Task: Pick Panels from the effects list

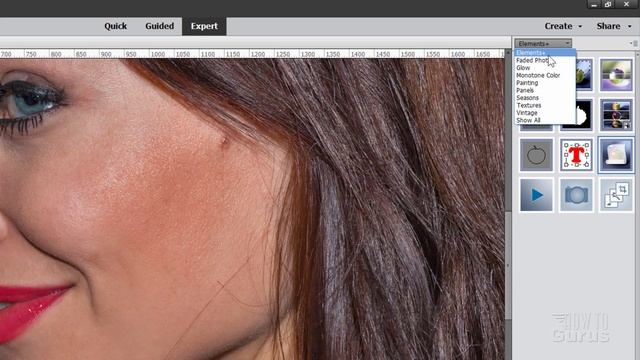Action: pos(545,90)
